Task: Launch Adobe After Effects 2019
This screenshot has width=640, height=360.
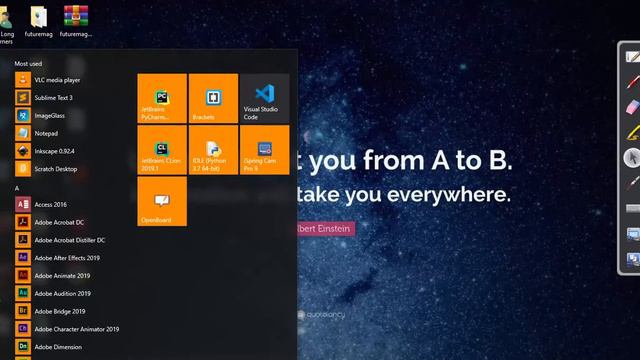Action: pos(67,258)
